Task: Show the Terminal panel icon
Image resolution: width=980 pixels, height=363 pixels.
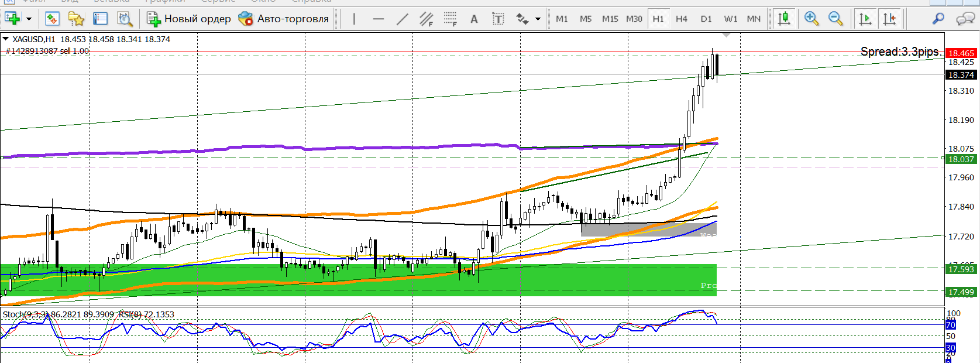Action: [x=101, y=19]
